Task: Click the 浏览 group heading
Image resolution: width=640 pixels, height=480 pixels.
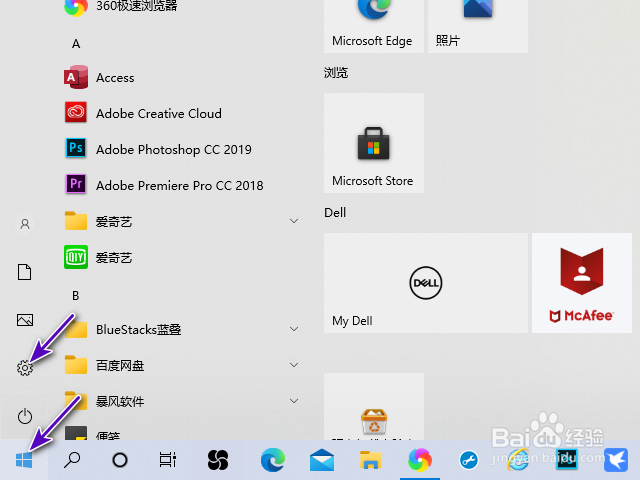Action: (x=336, y=73)
